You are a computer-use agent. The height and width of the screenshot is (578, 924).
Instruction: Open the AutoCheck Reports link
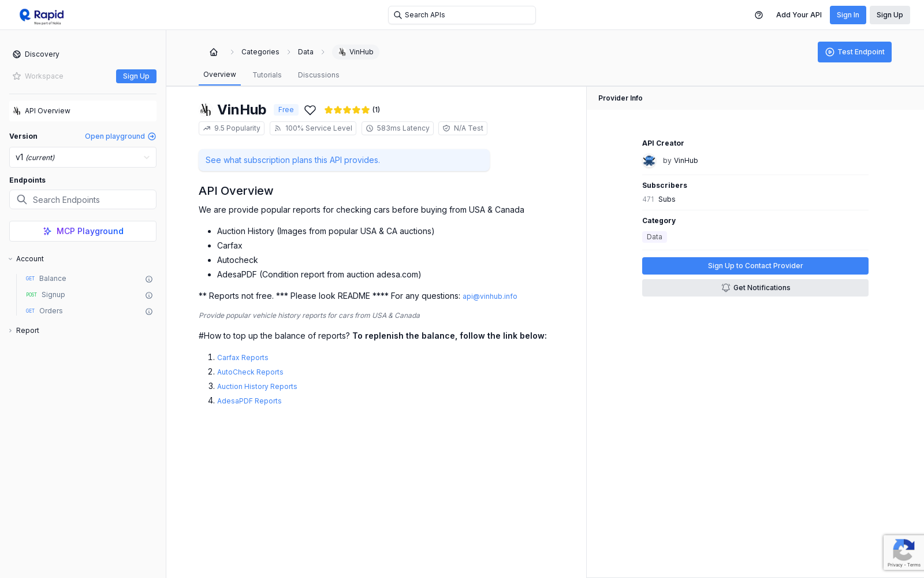tap(250, 372)
